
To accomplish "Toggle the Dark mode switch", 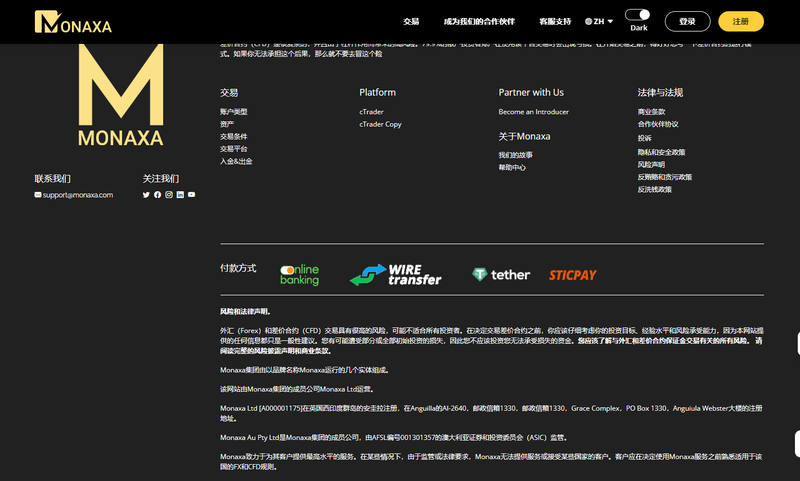I will (638, 15).
